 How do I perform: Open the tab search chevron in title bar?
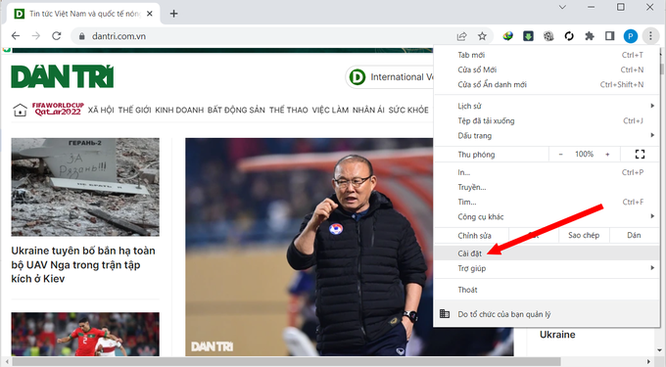pyautogui.click(x=562, y=7)
